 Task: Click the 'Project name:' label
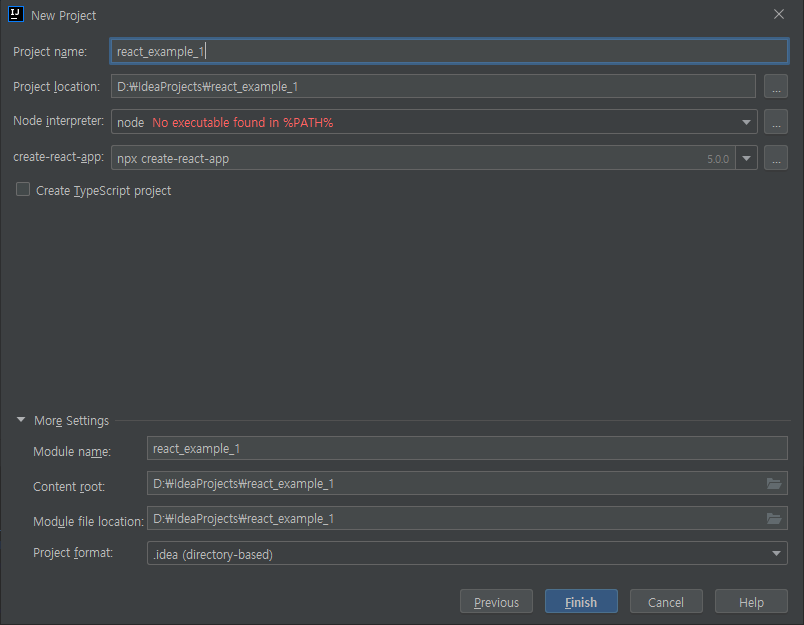tap(50, 52)
